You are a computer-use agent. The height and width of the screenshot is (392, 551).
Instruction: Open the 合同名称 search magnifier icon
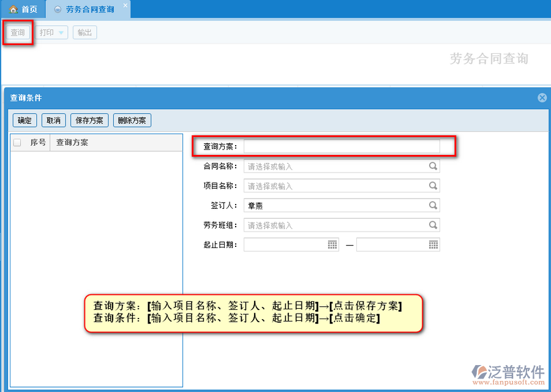(x=433, y=166)
